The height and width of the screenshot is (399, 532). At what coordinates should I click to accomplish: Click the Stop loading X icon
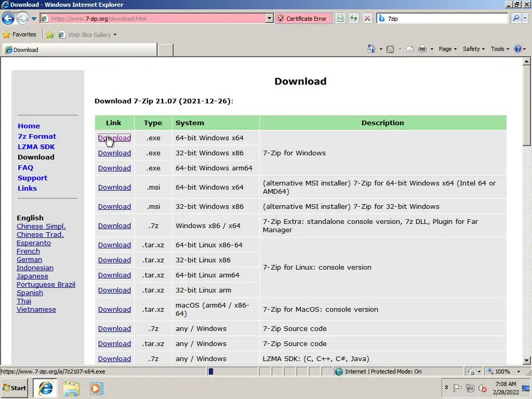(367, 19)
